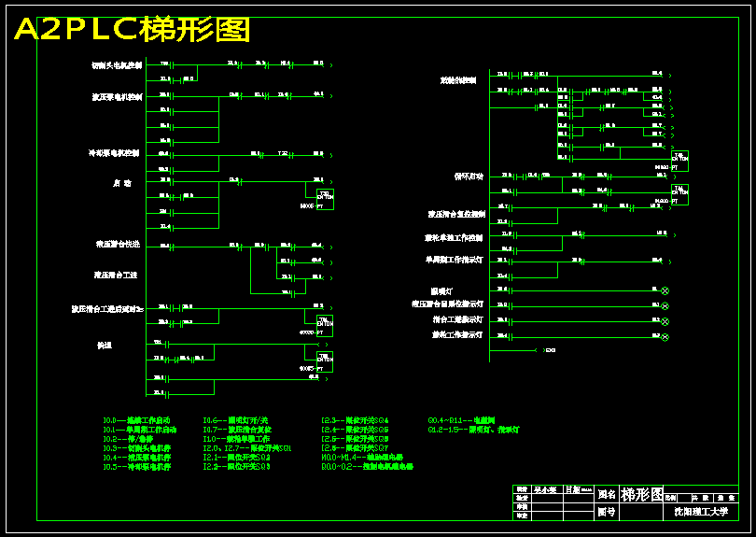Click the yellow title 'A2PLC梯形图'

click(x=133, y=30)
